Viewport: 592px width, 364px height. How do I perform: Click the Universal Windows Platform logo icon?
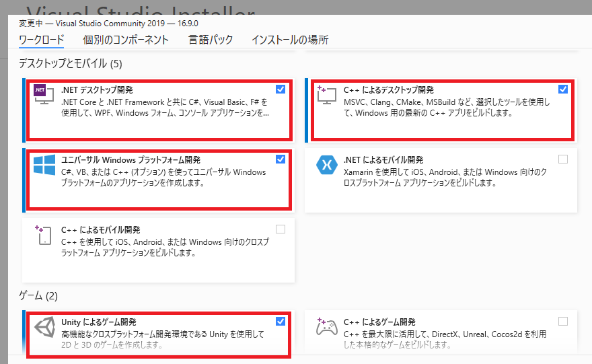[x=44, y=167]
